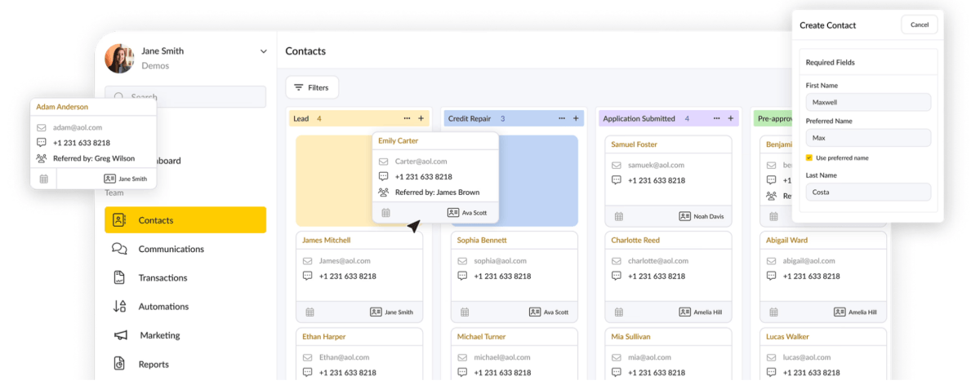Image resolution: width=980 pixels, height=385 pixels.
Task: Click the Automations arrows icon
Action: coord(119,307)
